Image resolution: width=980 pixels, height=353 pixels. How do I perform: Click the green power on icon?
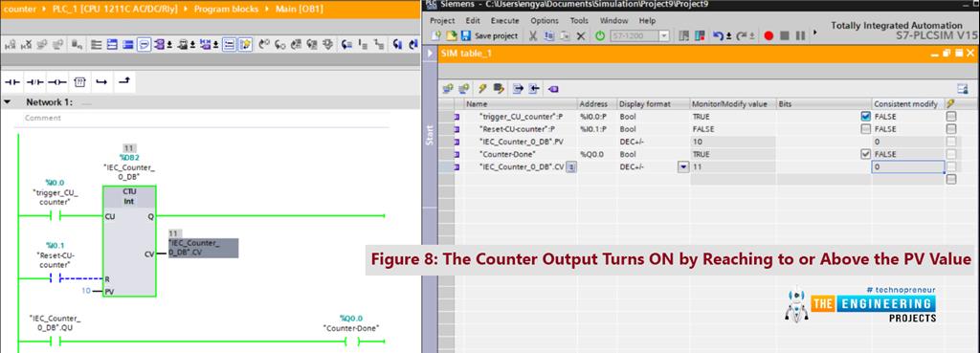tap(600, 35)
